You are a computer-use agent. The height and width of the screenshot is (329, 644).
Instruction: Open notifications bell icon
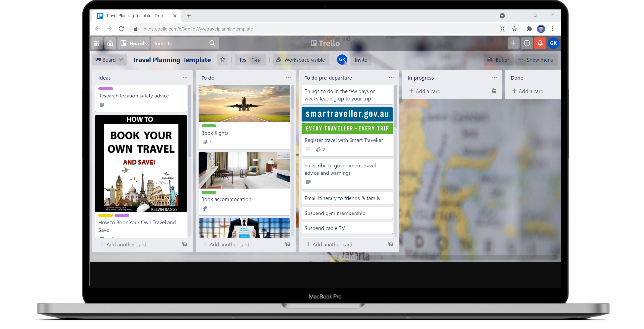click(x=540, y=43)
